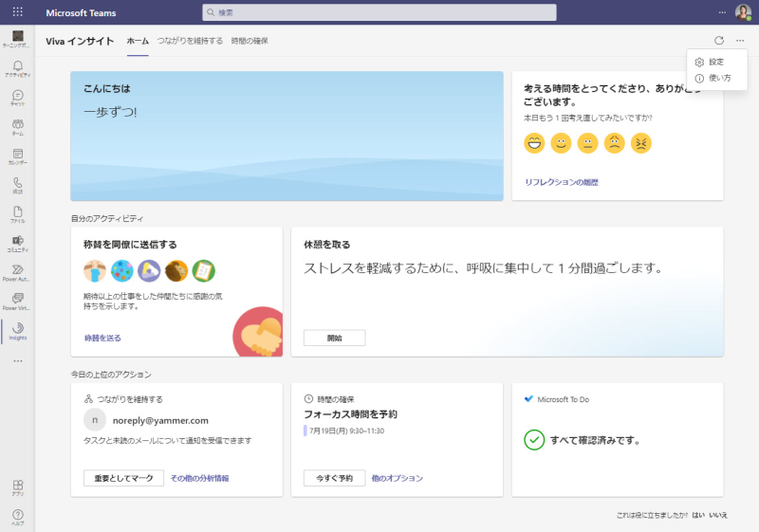Click the 今すぐ予約 button
The height and width of the screenshot is (532, 759).
(x=335, y=478)
